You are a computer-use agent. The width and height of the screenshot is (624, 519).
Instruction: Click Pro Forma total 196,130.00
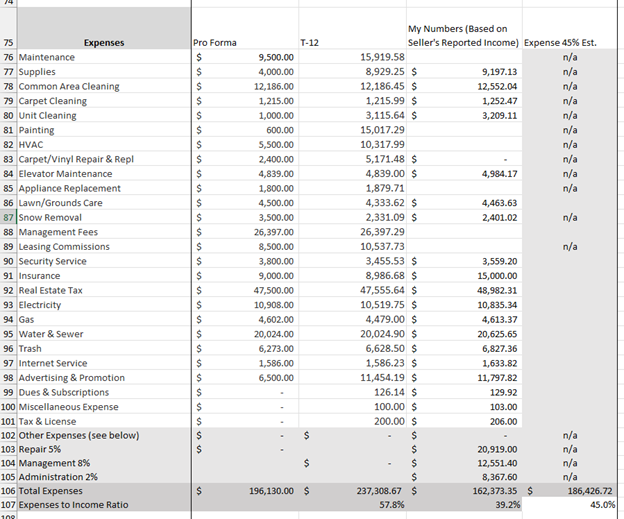click(x=245, y=491)
